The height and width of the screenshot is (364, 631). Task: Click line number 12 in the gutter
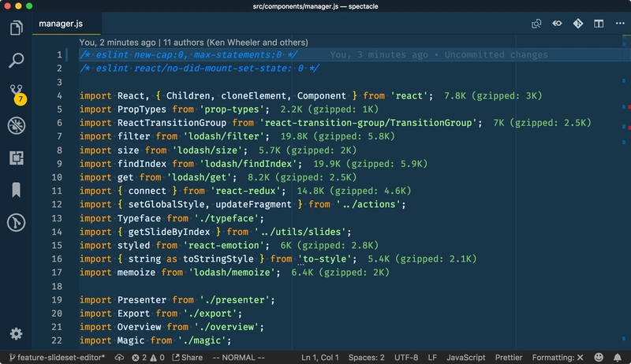pos(57,204)
